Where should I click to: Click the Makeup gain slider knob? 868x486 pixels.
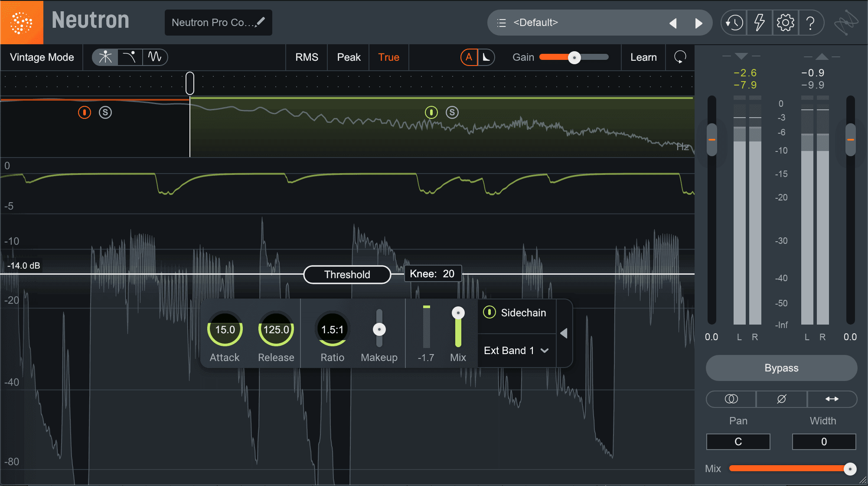pyautogui.click(x=379, y=329)
